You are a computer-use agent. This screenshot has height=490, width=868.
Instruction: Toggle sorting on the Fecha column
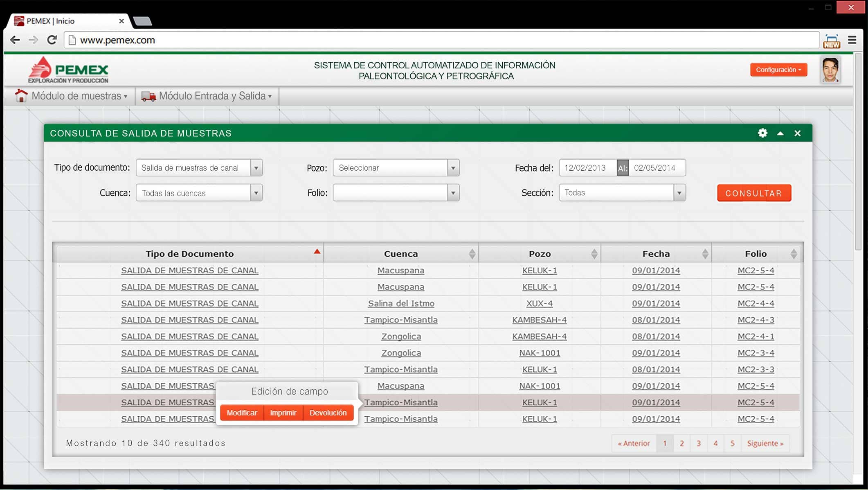705,254
